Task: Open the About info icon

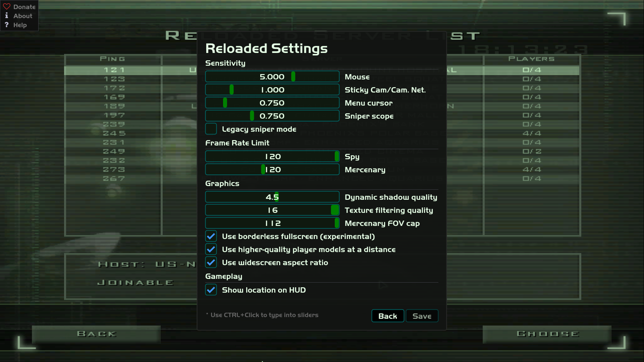Action: [x=7, y=16]
